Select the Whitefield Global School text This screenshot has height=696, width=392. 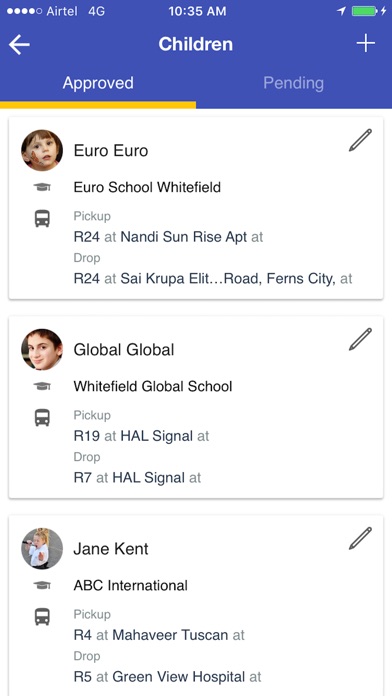pyautogui.click(x=153, y=386)
